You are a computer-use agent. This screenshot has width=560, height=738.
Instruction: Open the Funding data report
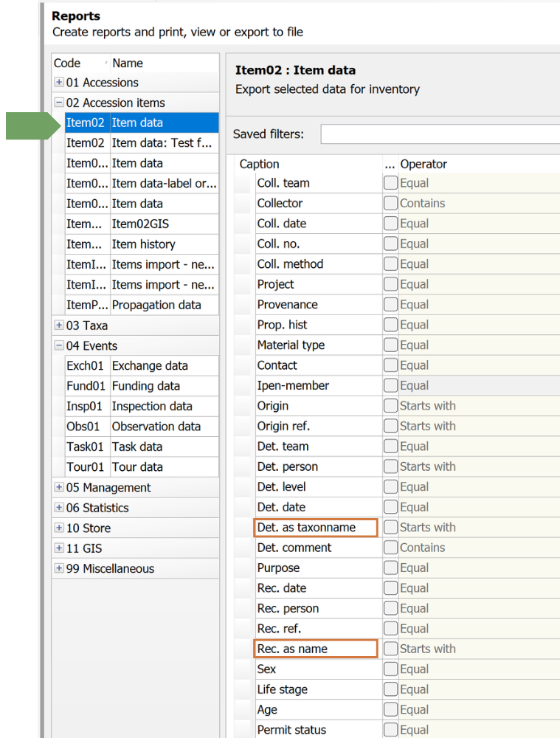(x=142, y=385)
